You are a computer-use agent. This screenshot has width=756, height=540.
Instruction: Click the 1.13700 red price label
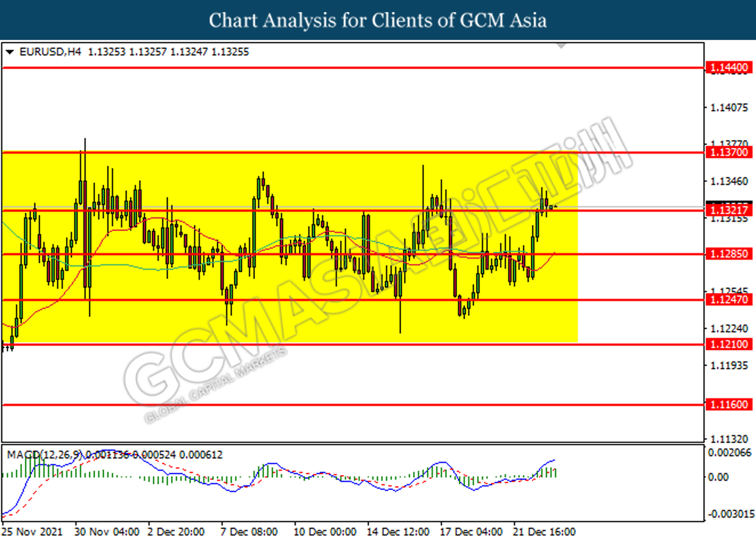click(x=729, y=152)
